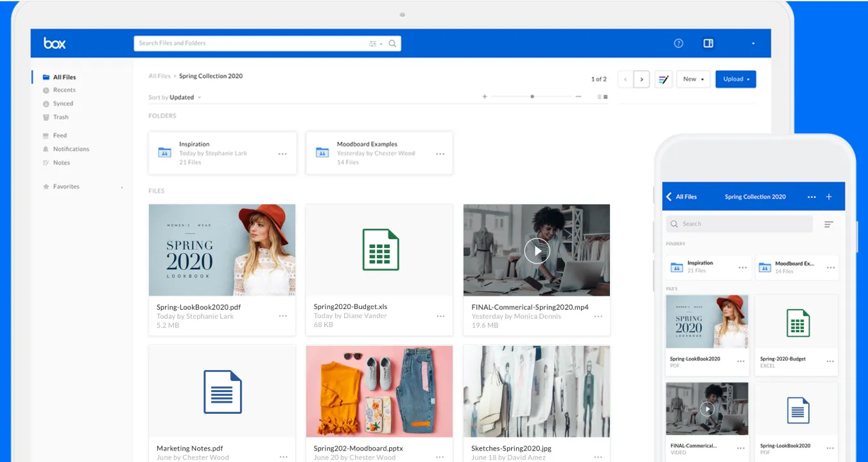Select the markup pen icon beside New
The image size is (868, 462).
click(x=663, y=78)
